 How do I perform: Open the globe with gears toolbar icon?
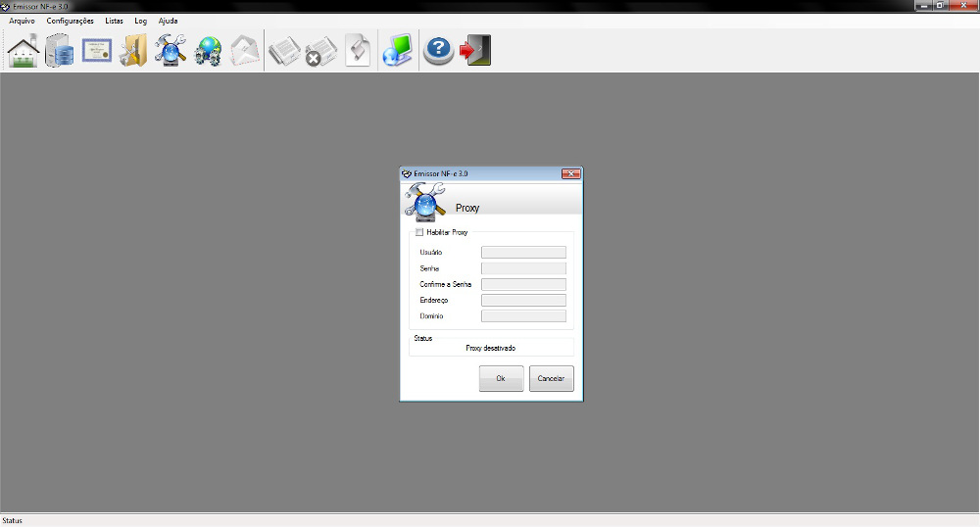208,50
